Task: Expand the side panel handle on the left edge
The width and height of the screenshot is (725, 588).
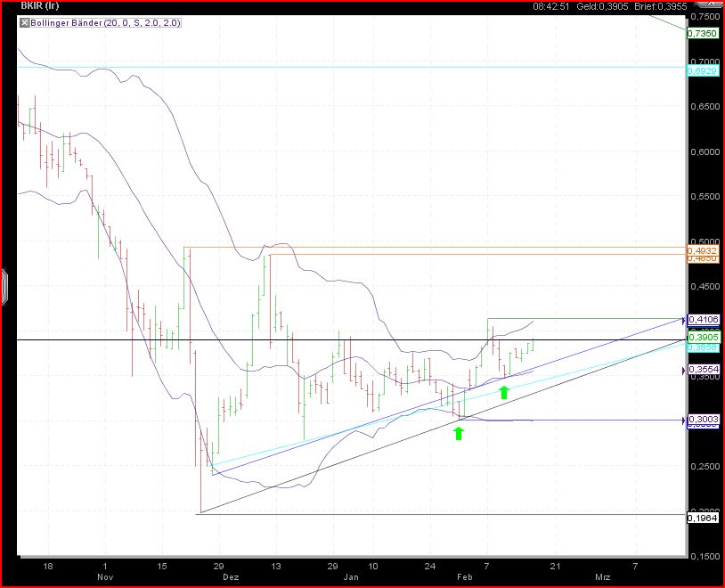Action: (4, 287)
